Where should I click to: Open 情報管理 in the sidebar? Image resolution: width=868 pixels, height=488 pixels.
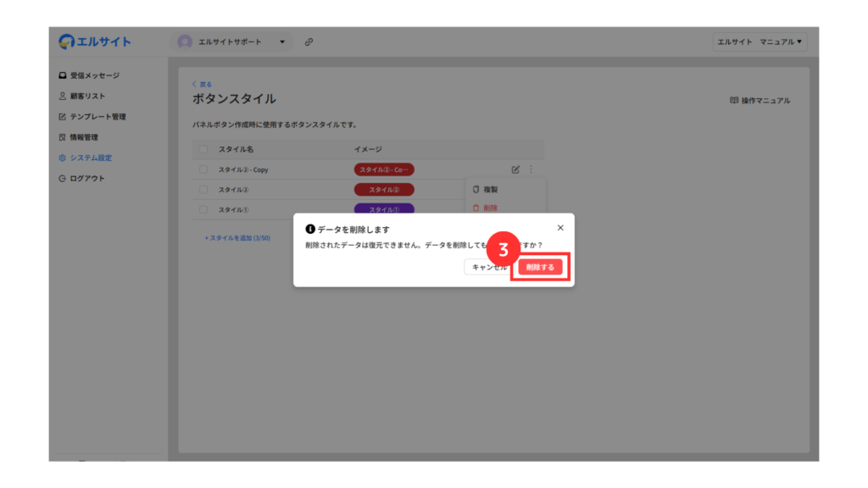coord(84,137)
